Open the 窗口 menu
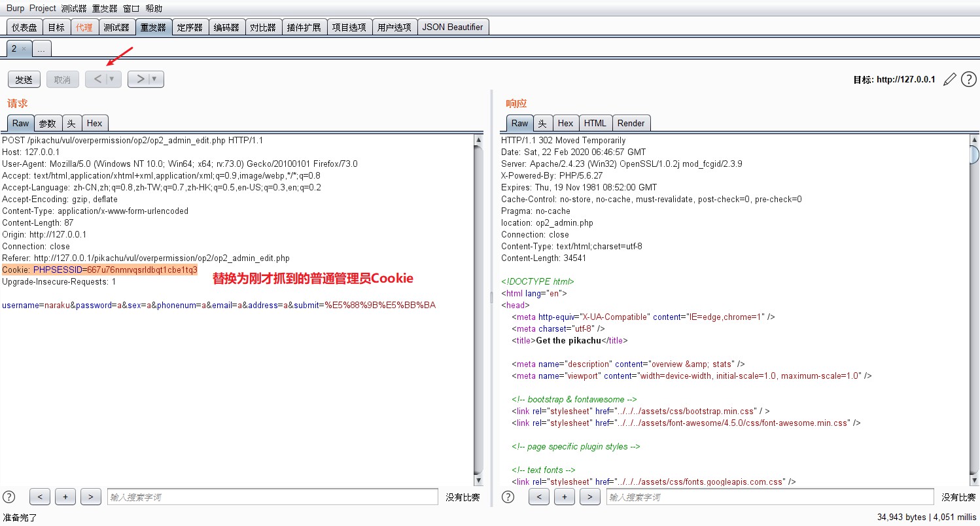The height and width of the screenshot is (526, 980). [x=131, y=9]
